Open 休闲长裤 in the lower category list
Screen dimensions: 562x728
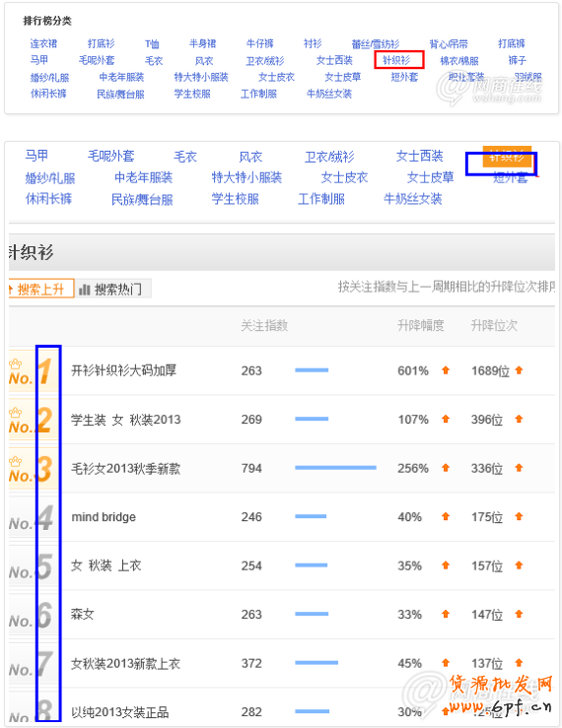tap(49, 199)
